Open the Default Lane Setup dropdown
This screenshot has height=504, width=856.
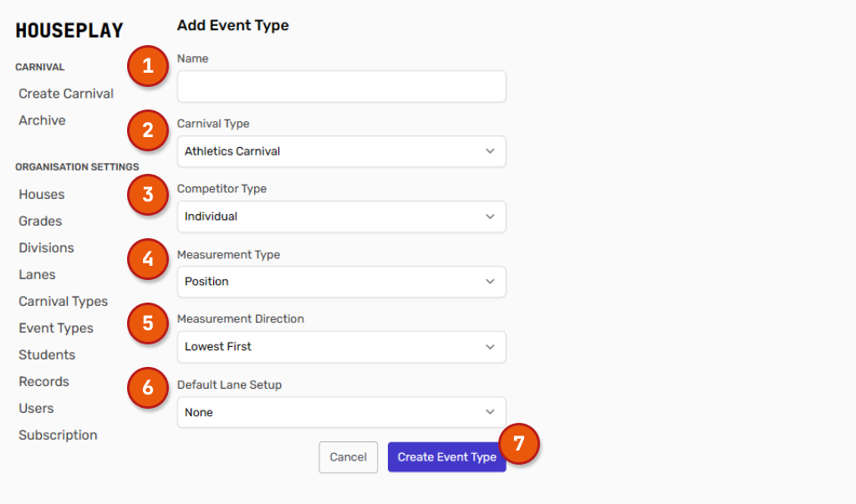[x=341, y=412]
